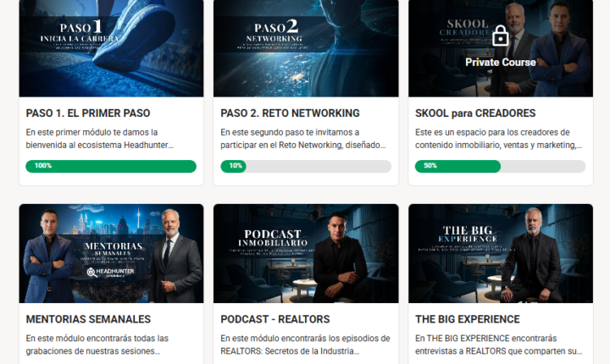Click THE BIG EXPERIENCE course title

467,319
